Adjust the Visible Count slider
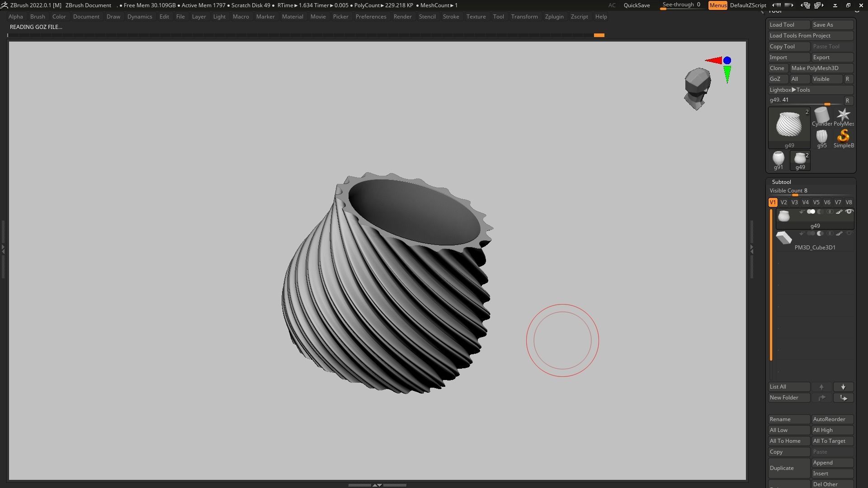This screenshot has width=868, height=488. tap(811, 192)
